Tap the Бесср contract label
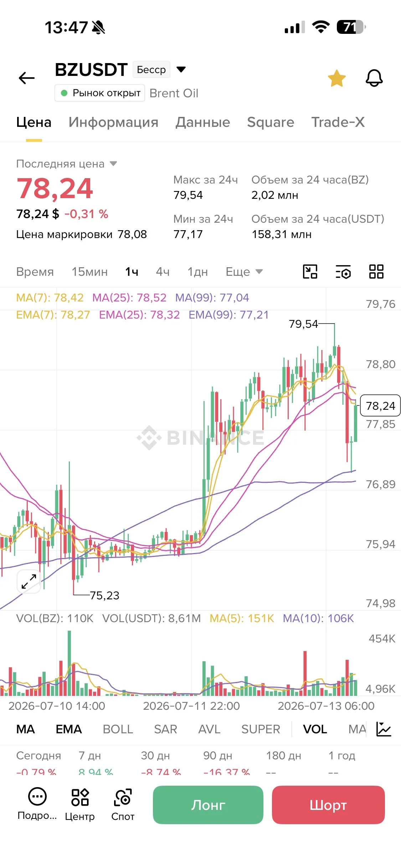Screen dimensions: 401x868 coord(151,69)
